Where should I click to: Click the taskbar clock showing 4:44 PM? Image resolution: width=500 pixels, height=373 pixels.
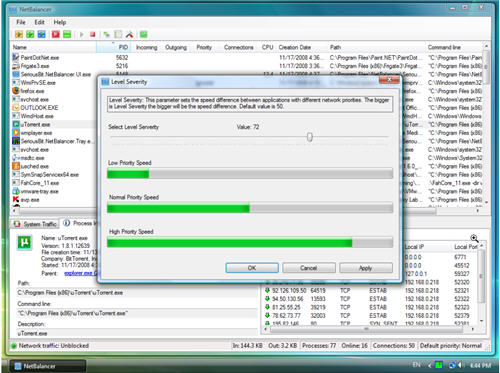[x=480, y=365]
